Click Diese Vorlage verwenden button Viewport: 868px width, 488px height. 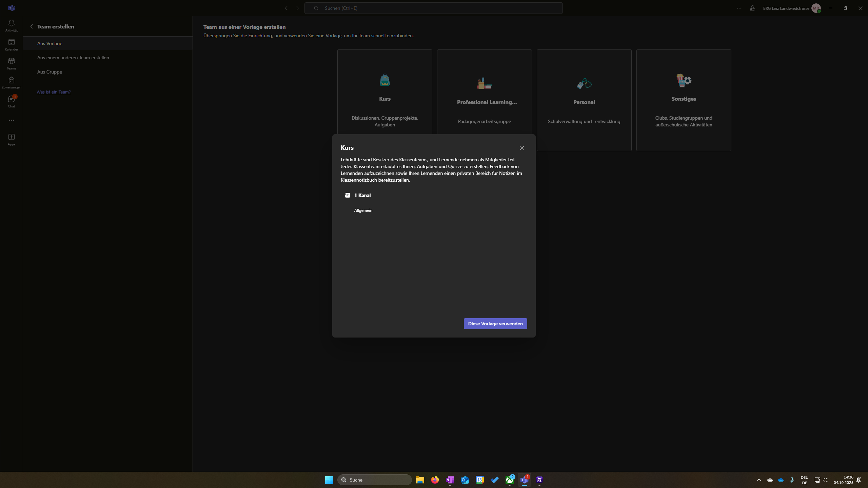(495, 324)
